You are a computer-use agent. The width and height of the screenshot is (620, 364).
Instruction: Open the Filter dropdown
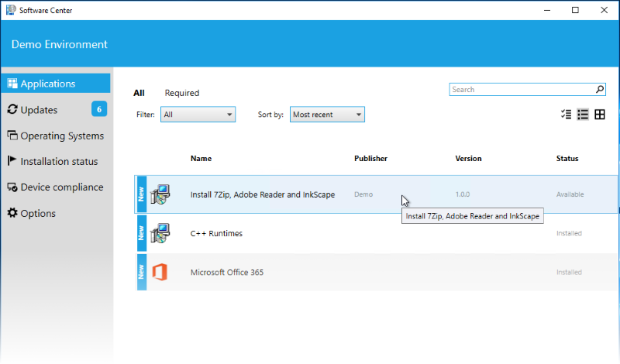coord(198,115)
